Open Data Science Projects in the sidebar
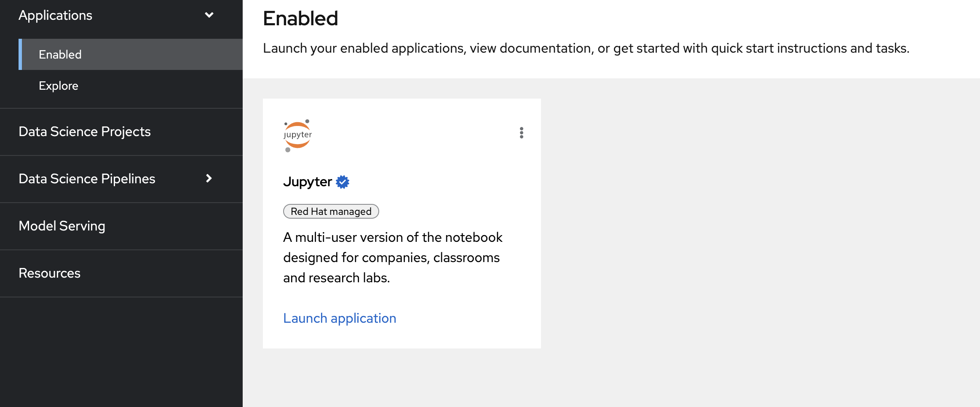 click(85, 131)
